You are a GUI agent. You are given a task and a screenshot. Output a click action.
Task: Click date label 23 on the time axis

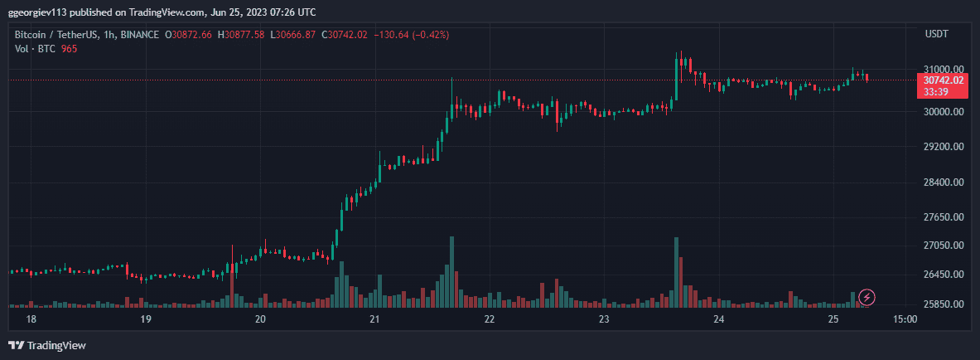tap(604, 319)
